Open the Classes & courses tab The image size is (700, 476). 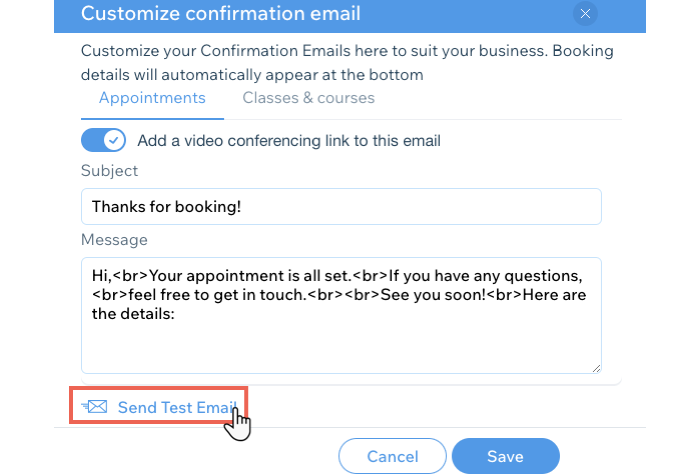308,98
